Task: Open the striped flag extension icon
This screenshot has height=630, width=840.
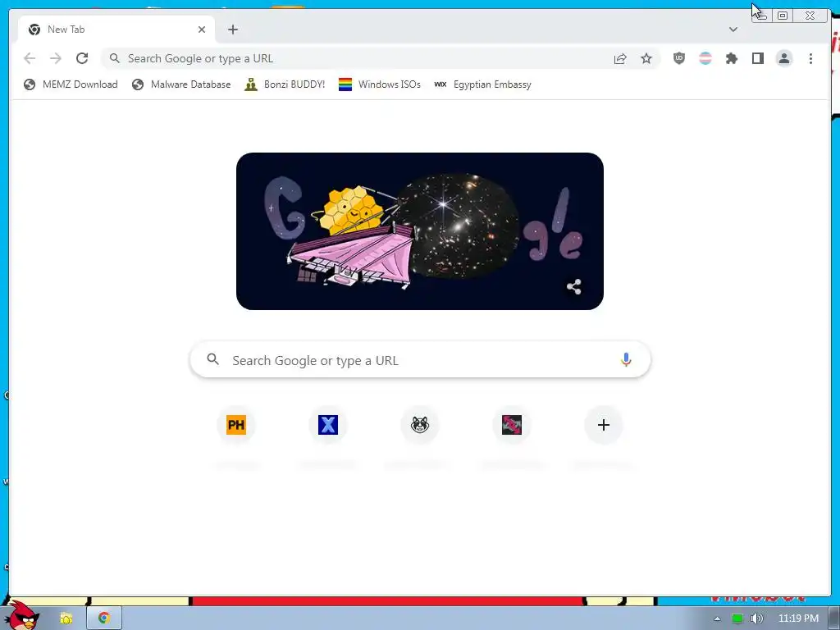Action: tap(705, 58)
